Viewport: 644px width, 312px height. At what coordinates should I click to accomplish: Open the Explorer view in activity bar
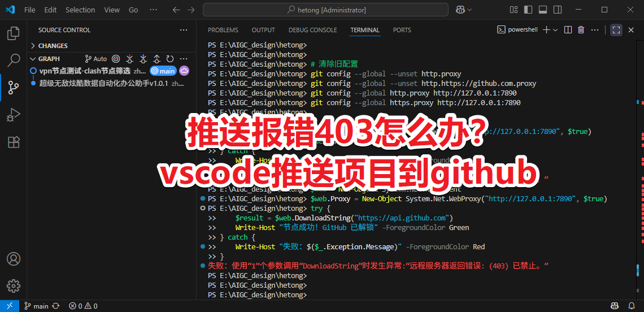coord(14,33)
